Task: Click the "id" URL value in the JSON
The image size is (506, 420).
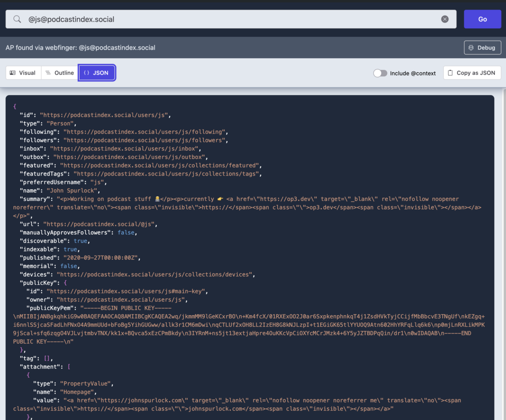Action: click(x=105, y=115)
